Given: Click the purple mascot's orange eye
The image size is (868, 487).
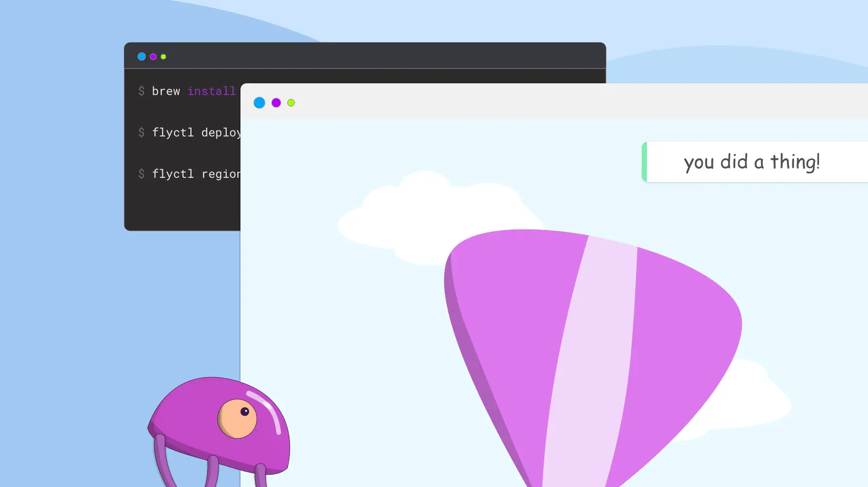Looking at the screenshot, I should 237,419.
